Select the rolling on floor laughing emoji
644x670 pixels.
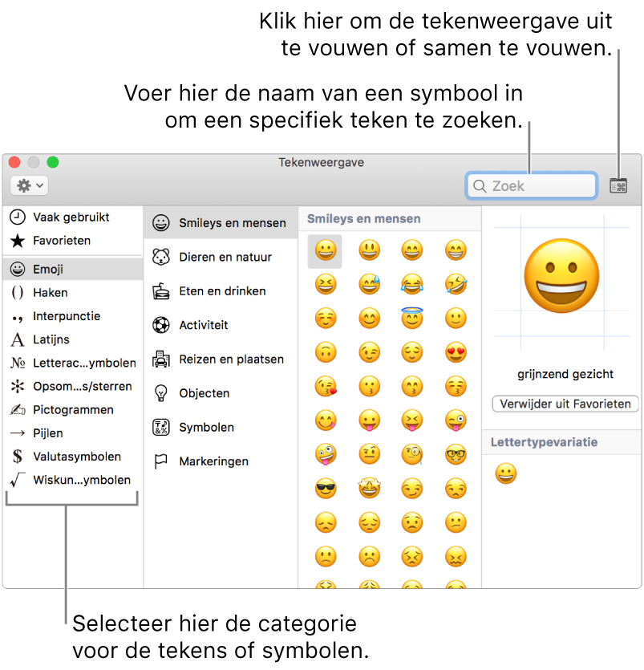tap(456, 285)
